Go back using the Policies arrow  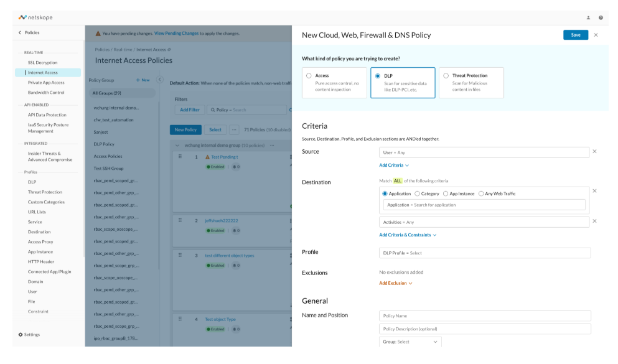click(x=20, y=33)
